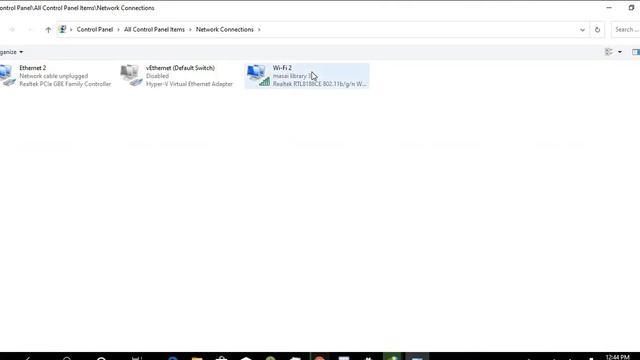Navigate to Control Panel breadcrumb
Viewport: 640px width, 360px height.
coord(95,29)
